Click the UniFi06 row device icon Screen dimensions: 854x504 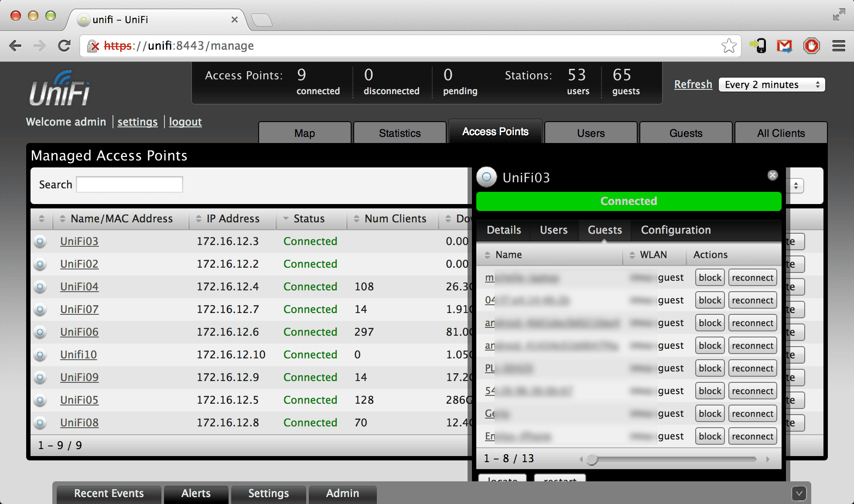(40, 332)
